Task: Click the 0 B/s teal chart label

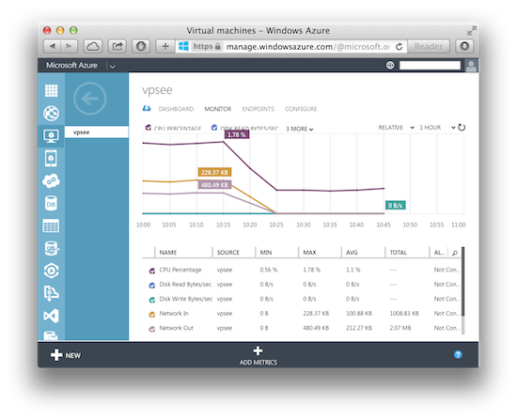Action: (x=396, y=206)
